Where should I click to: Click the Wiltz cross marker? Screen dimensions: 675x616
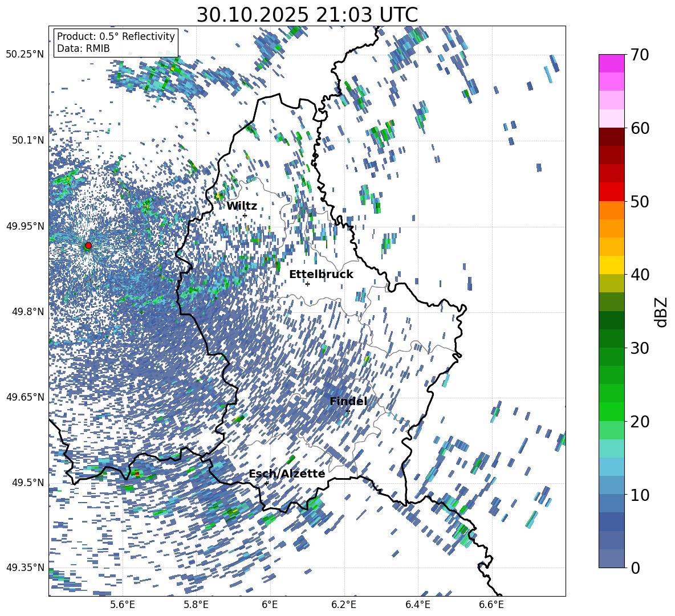tap(245, 215)
